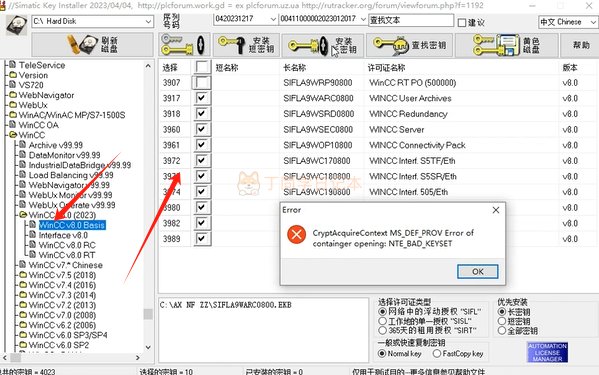Expand the WinCC v7.0 (2008) folder
The width and height of the screenshot is (599, 375).
(x=62, y=315)
